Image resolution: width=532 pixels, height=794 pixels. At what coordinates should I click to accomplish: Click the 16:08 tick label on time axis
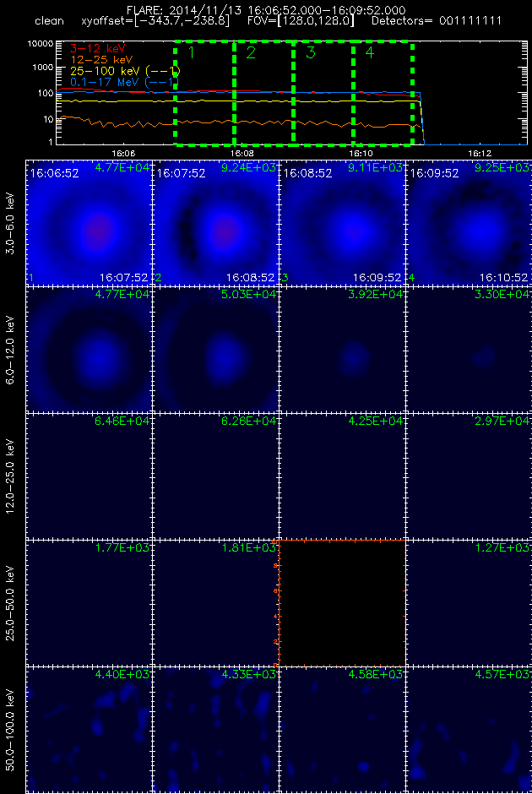click(242, 152)
